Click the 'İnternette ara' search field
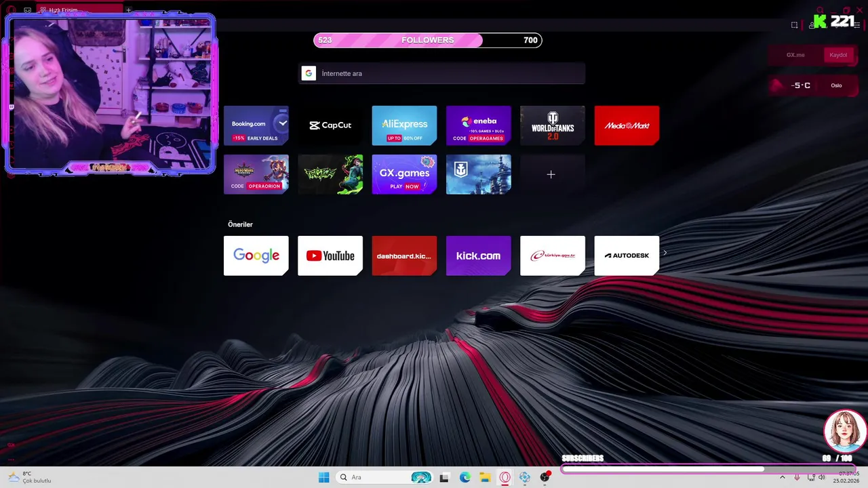The width and height of the screenshot is (868, 488). (442, 73)
